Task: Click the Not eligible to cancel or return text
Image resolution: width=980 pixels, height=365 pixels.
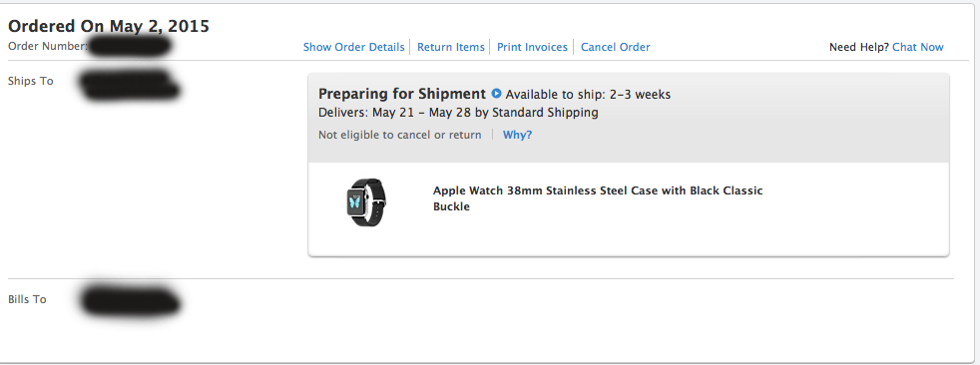Action: (400, 135)
